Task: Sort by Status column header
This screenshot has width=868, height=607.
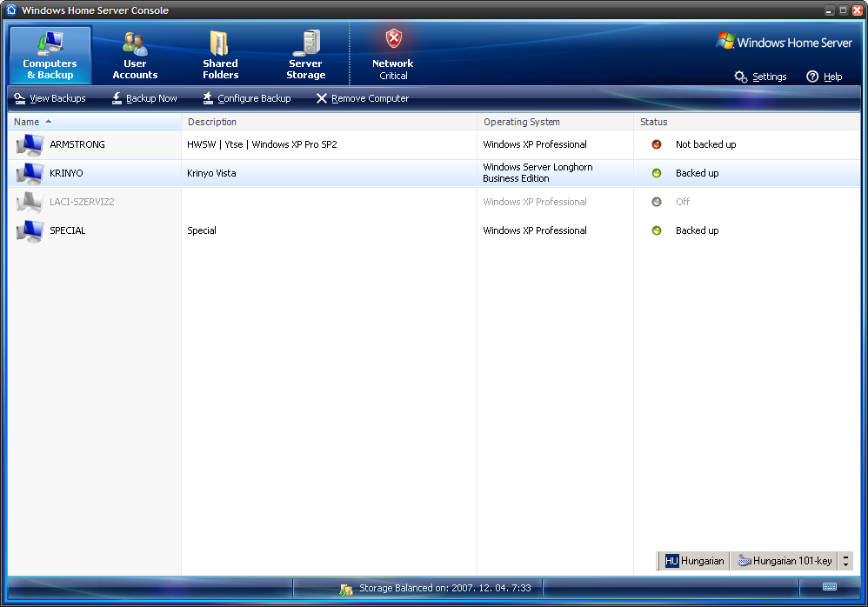Action: click(x=747, y=122)
